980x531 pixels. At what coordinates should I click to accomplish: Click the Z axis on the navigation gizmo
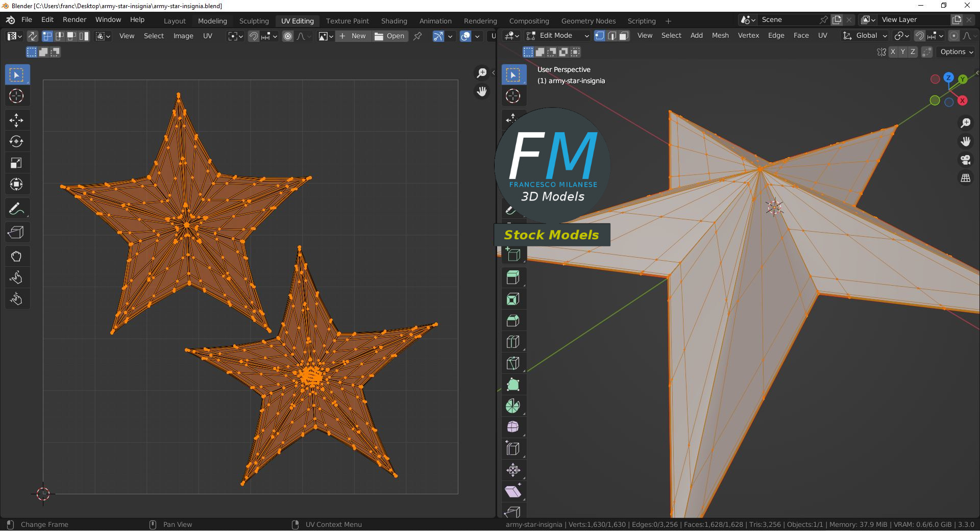[x=948, y=78]
